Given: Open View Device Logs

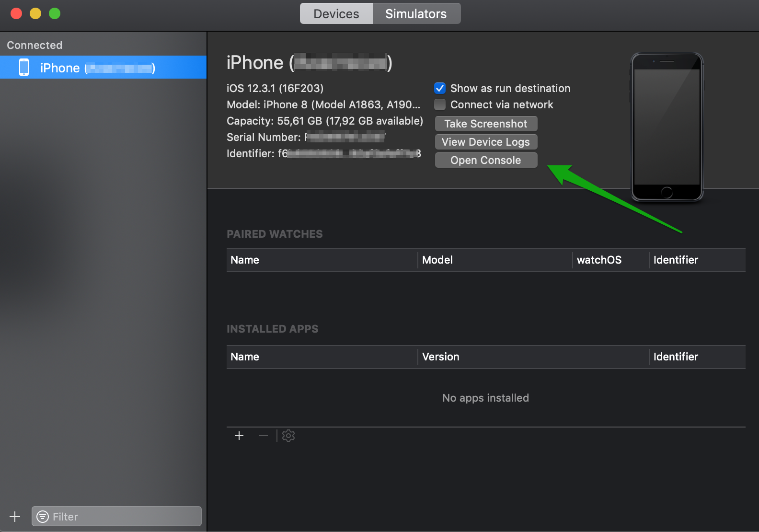Looking at the screenshot, I should [x=485, y=142].
